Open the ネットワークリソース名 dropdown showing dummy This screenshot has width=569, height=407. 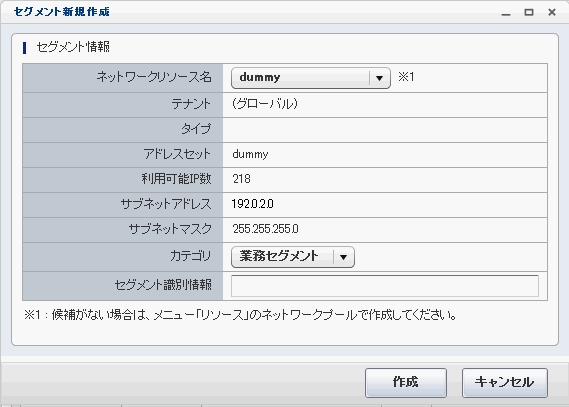tap(311, 78)
